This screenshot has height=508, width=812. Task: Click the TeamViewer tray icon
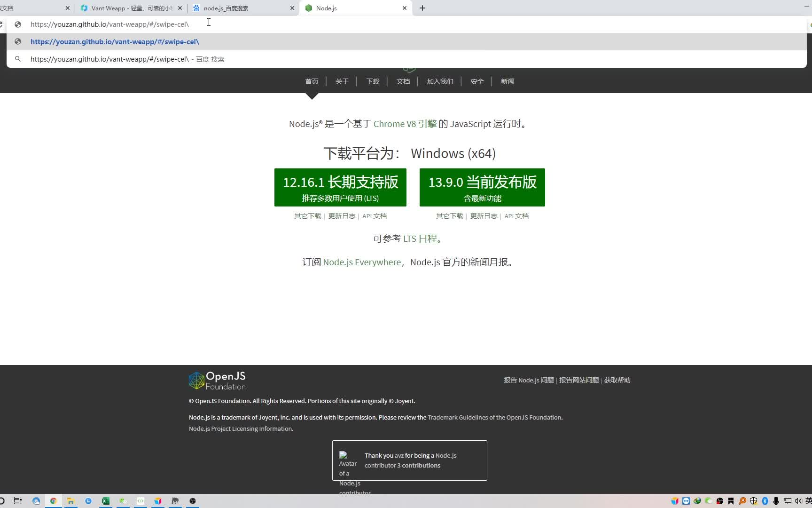coord(686,501)
